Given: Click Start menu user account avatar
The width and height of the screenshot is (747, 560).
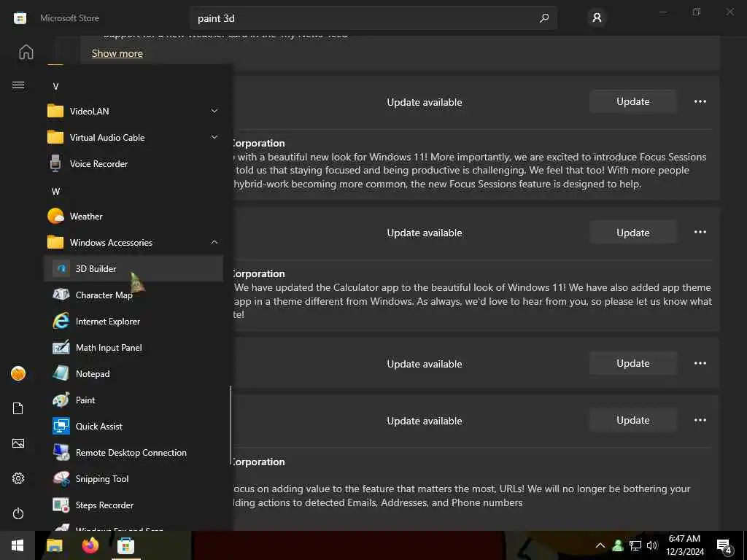Looking at the screenshot, I should [x=18, y=373].
